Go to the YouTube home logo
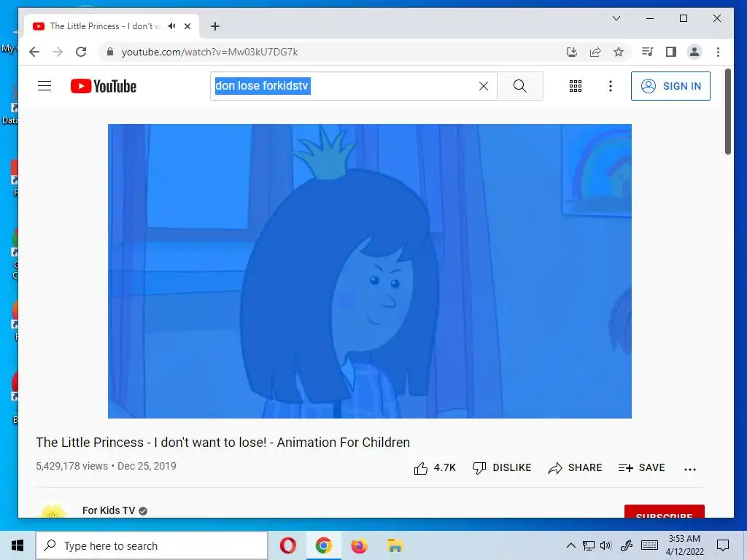 [x=104, y=86]
